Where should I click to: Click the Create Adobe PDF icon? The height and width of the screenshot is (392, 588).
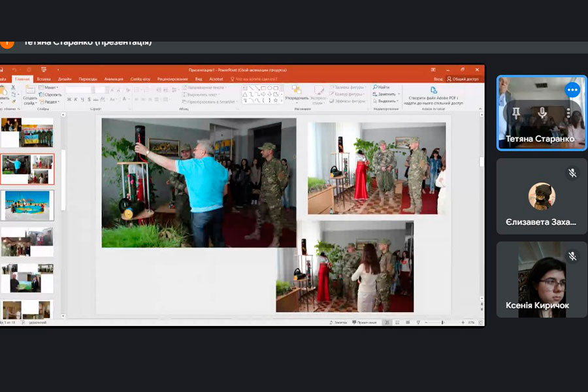[433, 90]
